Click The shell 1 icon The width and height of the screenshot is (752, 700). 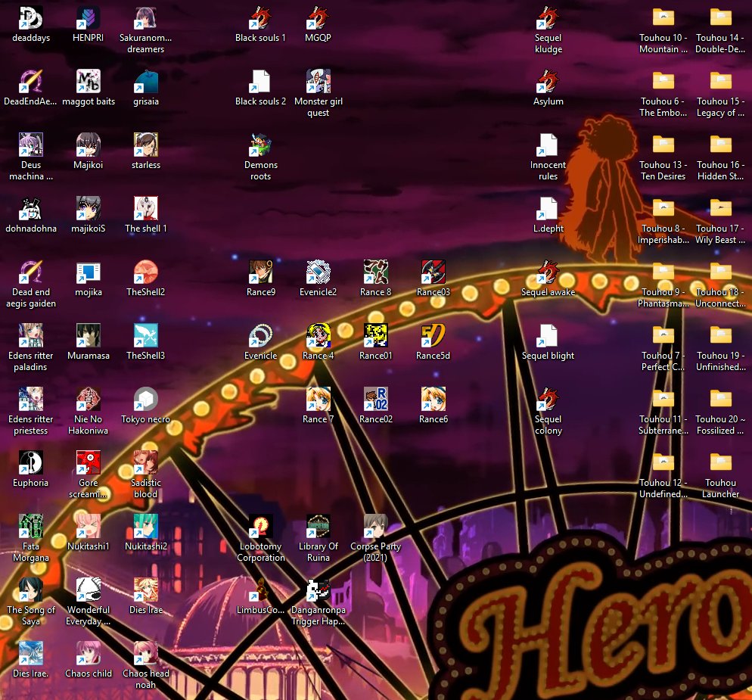(146, 209)
